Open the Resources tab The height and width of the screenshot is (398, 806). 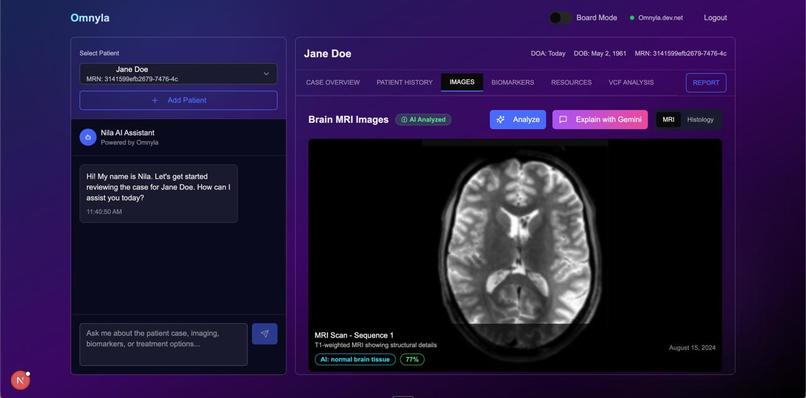point(571,82)
